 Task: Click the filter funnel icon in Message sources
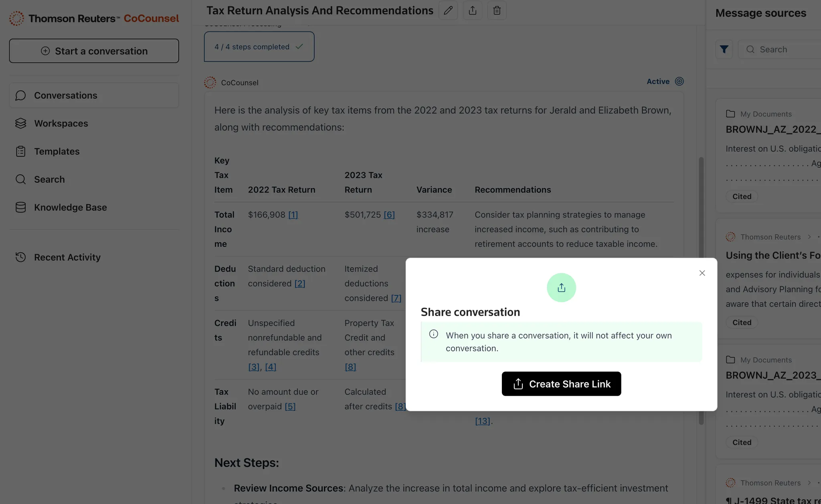point(724,49)
